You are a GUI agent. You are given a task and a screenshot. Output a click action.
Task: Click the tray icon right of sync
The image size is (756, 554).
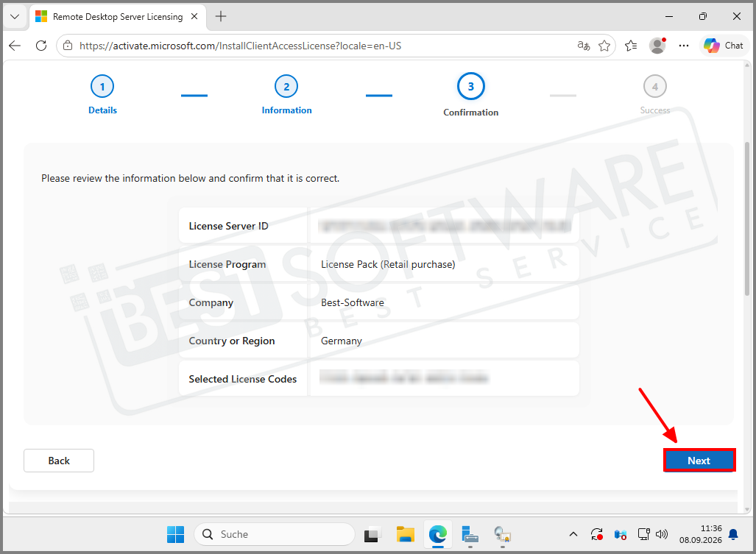click(620, 534)
